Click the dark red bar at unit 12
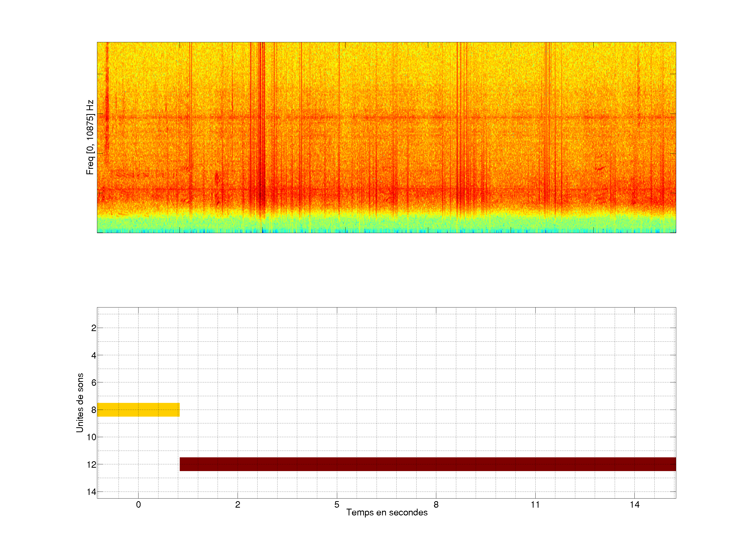Viewport: 747px width, 560px height. point(427,464)
